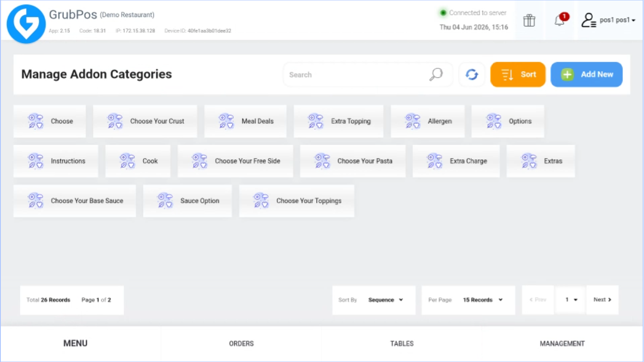Open the gift box icon
Viewport: 644px width, 362px height.
(529, 20)
